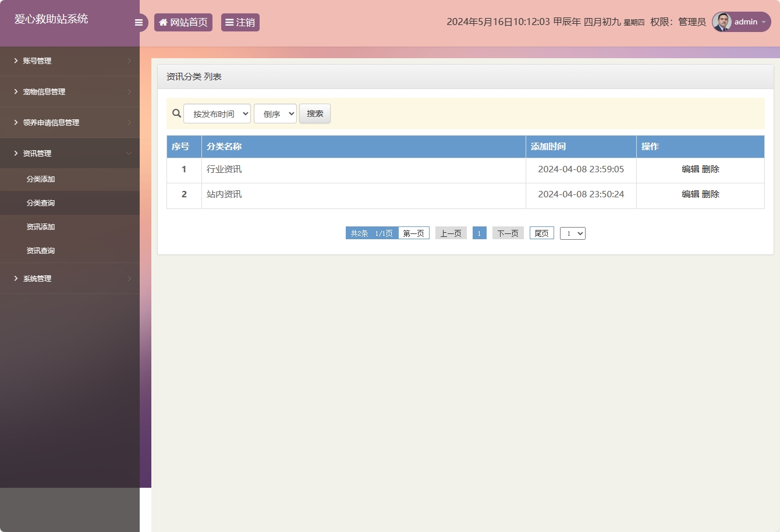Open the 倒序 sort order dropdown
This screenshot has width=780, height=532.
[x=275, y=114]
